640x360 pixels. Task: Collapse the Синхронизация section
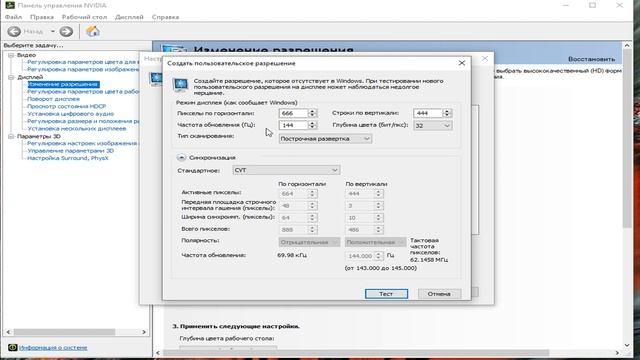[181, 157]
